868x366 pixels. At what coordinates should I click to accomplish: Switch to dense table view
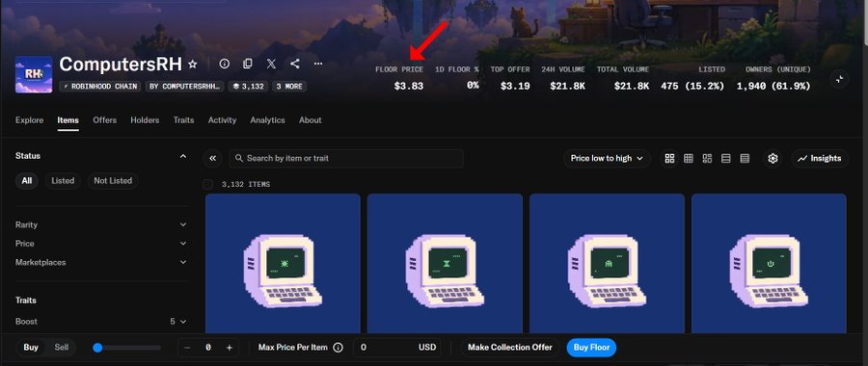pos(745,159)
